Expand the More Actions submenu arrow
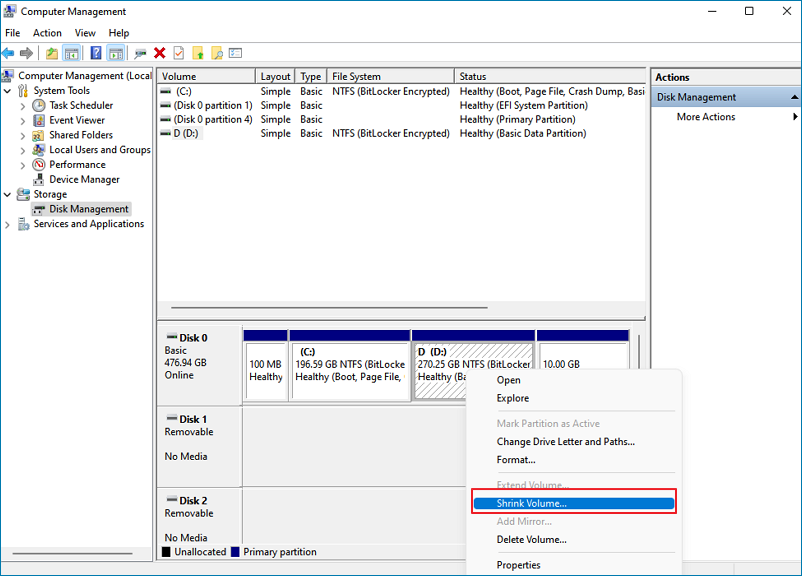 coord(795,117)
